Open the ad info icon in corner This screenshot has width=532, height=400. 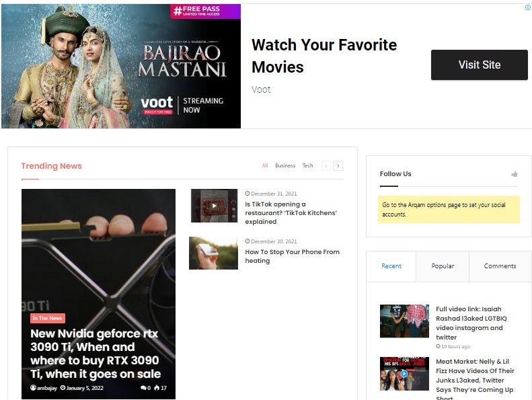(x=528, y=7)
